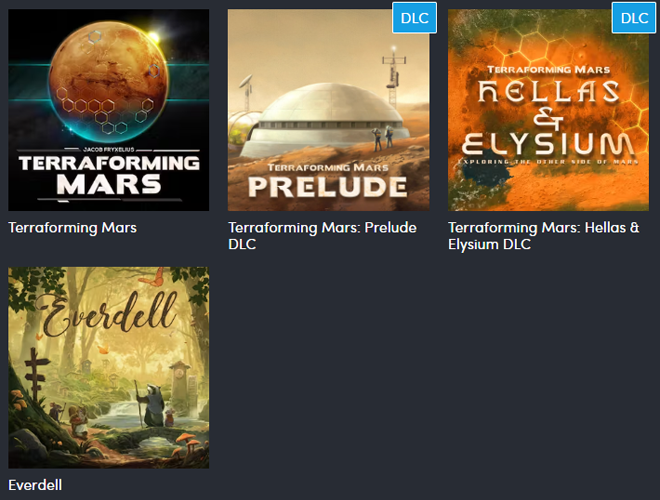Click the Mars planet on first cover
Screen dimensions: 660x500
[x=108, y=80]
